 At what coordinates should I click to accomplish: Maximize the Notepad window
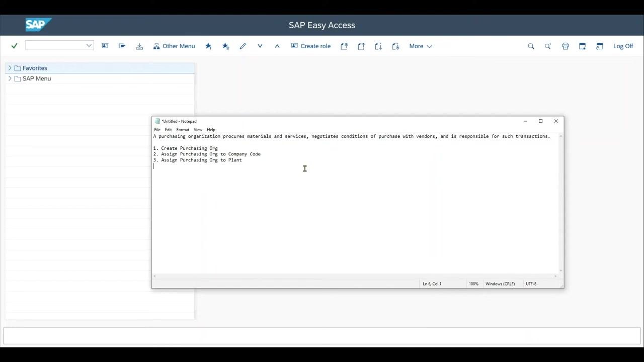point(540,121)
